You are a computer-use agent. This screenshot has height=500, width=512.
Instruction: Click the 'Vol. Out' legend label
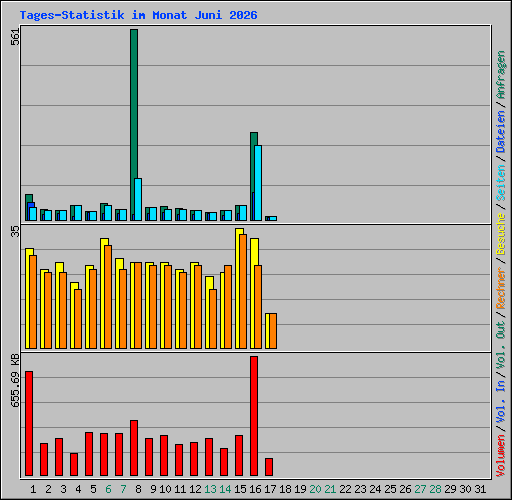[x=501, y=345]
